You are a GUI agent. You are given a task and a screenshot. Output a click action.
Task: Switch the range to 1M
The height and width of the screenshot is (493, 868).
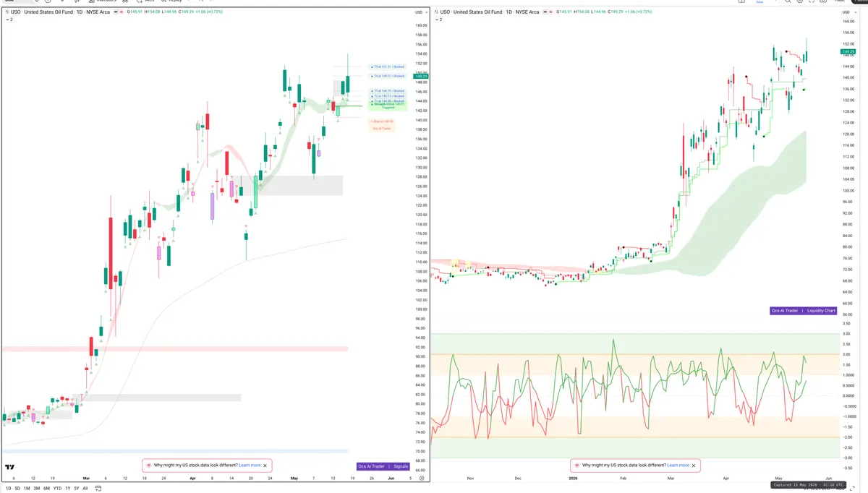[x=27, y=489]
